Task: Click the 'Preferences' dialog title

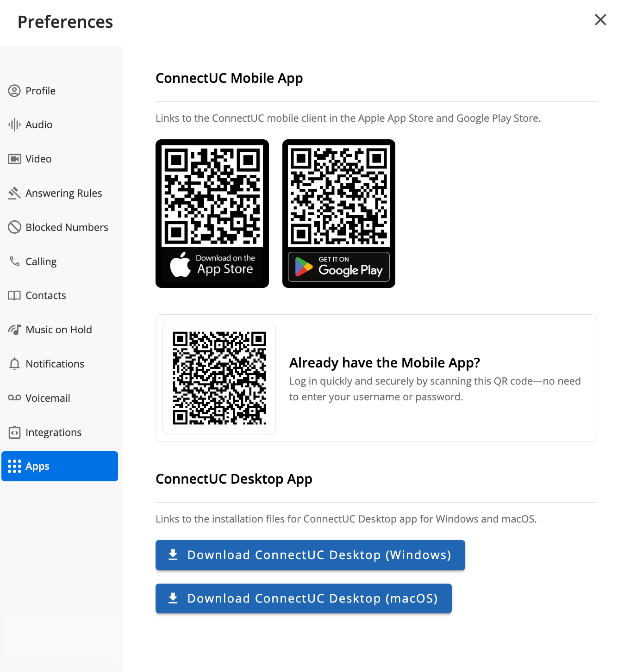Action: [65, 22]
